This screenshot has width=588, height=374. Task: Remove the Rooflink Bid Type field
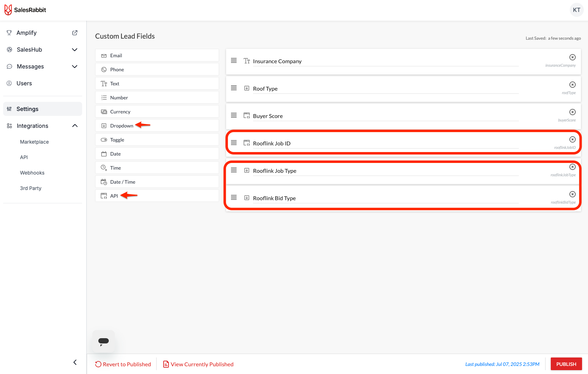point(573,194)
